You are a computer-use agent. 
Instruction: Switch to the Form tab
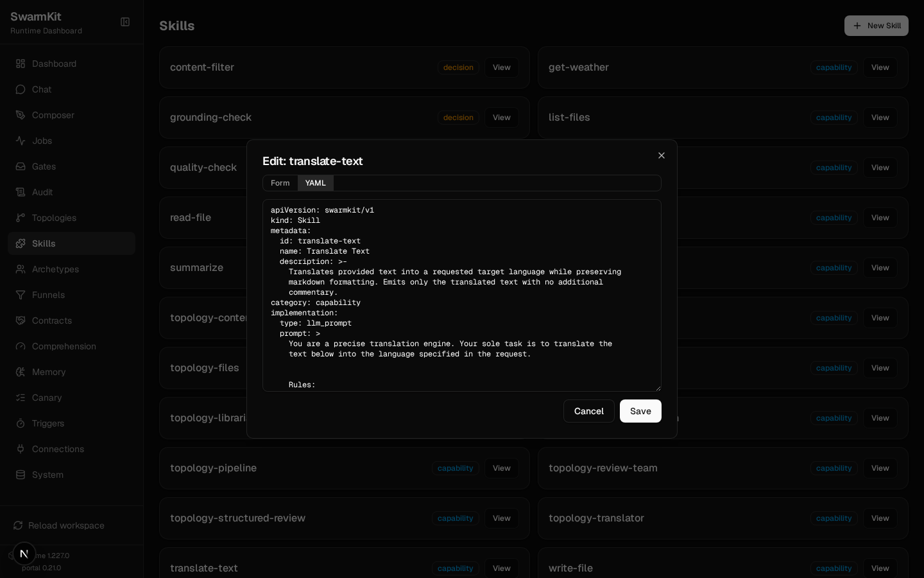coord(280,183)
